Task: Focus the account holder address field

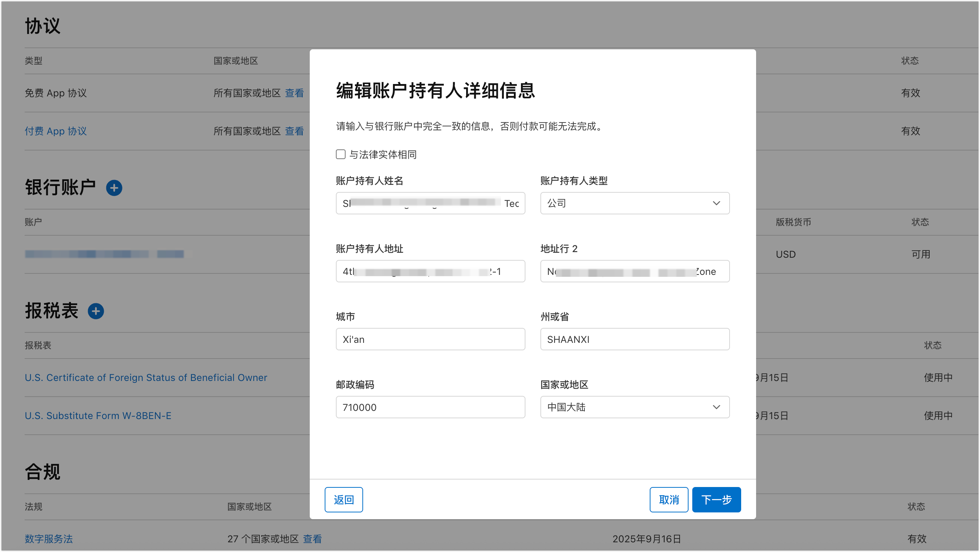Action: tap(430, 272)
